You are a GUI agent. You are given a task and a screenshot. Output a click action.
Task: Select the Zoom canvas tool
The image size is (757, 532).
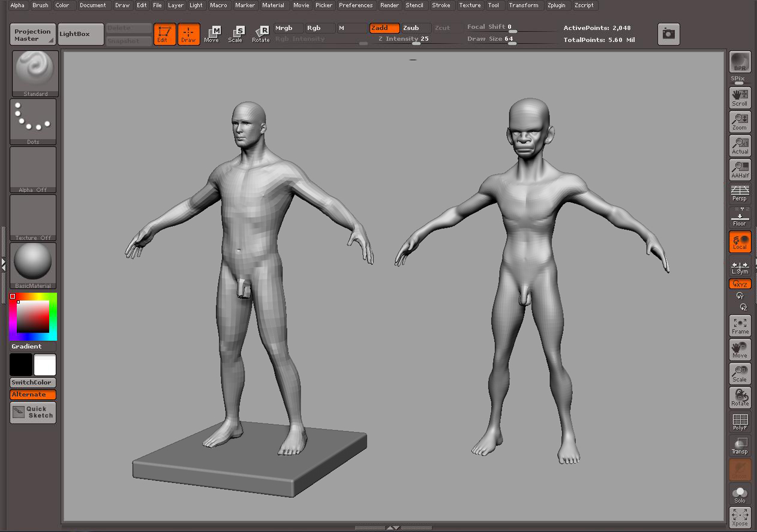click(740, 122)
